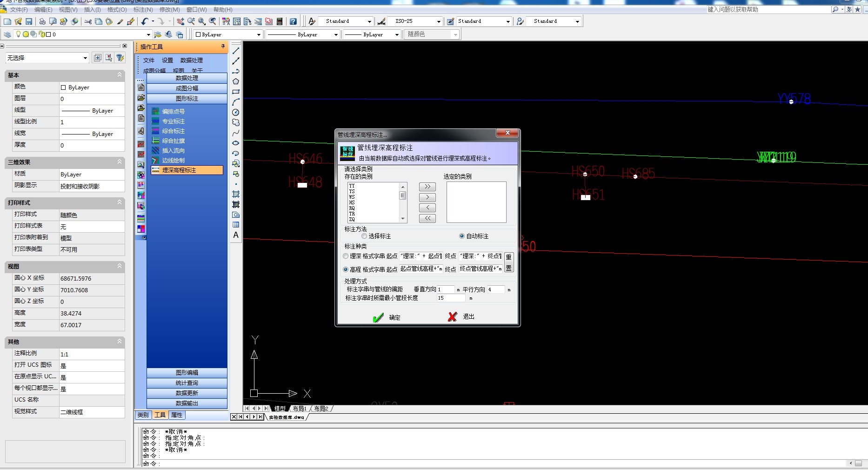Viewport: 868px width, 470px height.
Task: Switch to the 布局1 layout tab
Action: [x=299, y=409]
